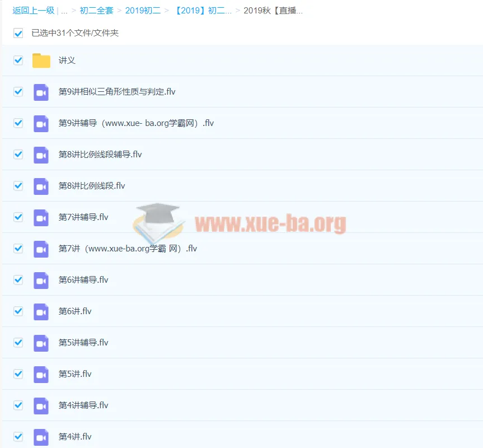Click the video icon of 第6讲.flv
The height and width of the screenshot is (448, 483).
pos(41,311)
